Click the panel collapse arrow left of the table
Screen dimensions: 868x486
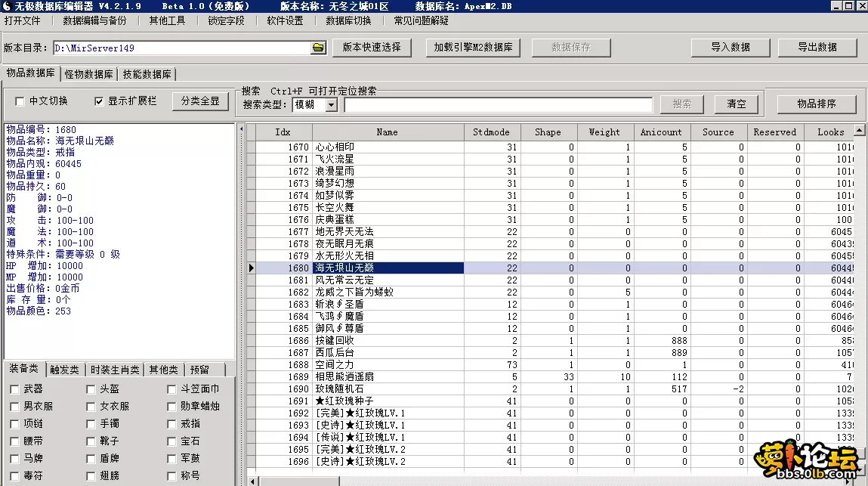pos(241,129)
